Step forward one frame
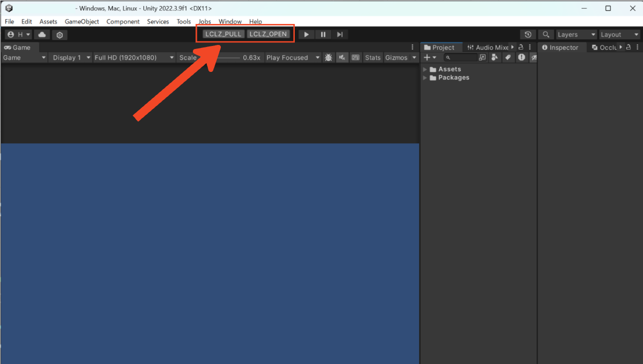The image size is (643, 364). pyautogui.click(x=340, y=34)
